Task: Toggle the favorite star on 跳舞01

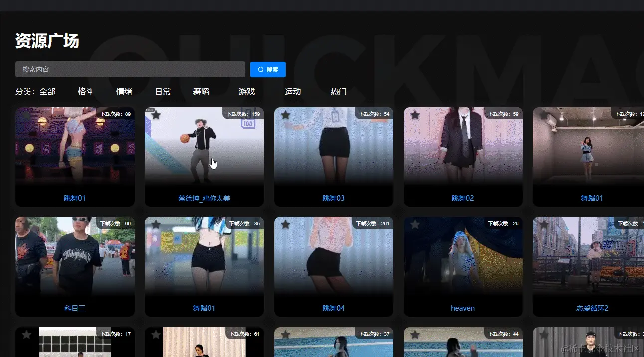Action: click(x=27, y=115)
